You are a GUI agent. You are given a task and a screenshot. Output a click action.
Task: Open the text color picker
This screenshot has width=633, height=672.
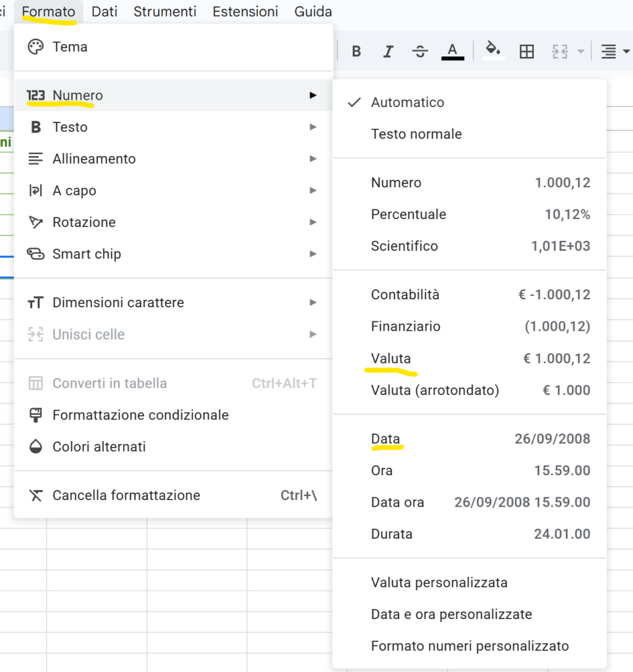click(x=452, y=51)
